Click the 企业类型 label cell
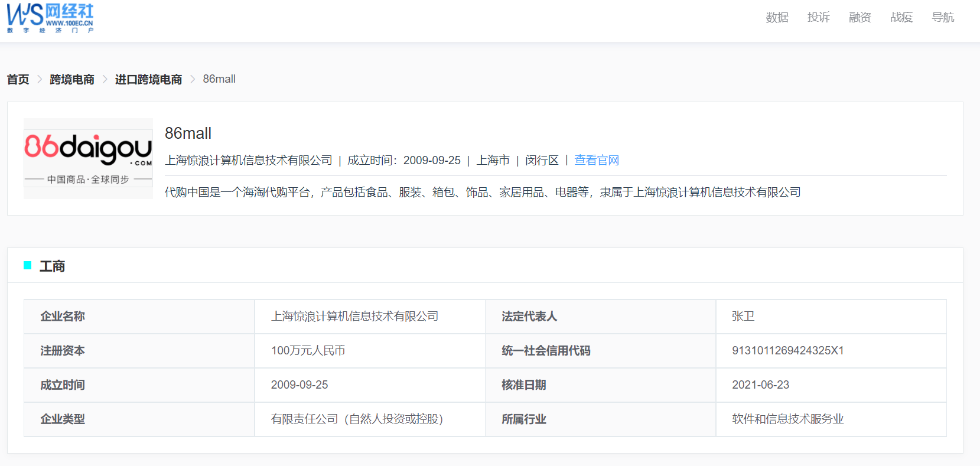 click(139, 419)
